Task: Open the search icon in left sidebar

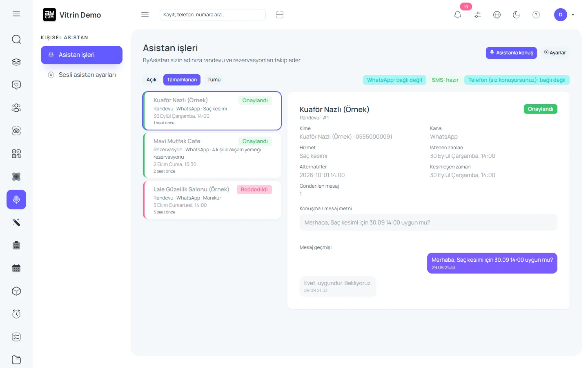Action: point(16,39)
